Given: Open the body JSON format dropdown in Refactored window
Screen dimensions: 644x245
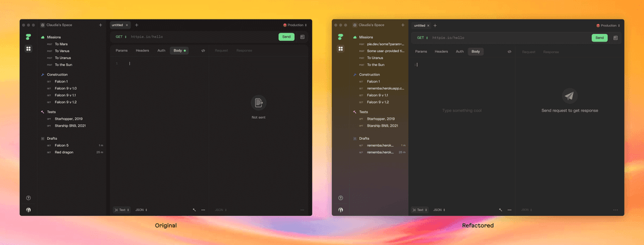Looking at the screenshot, I should 440,210.
